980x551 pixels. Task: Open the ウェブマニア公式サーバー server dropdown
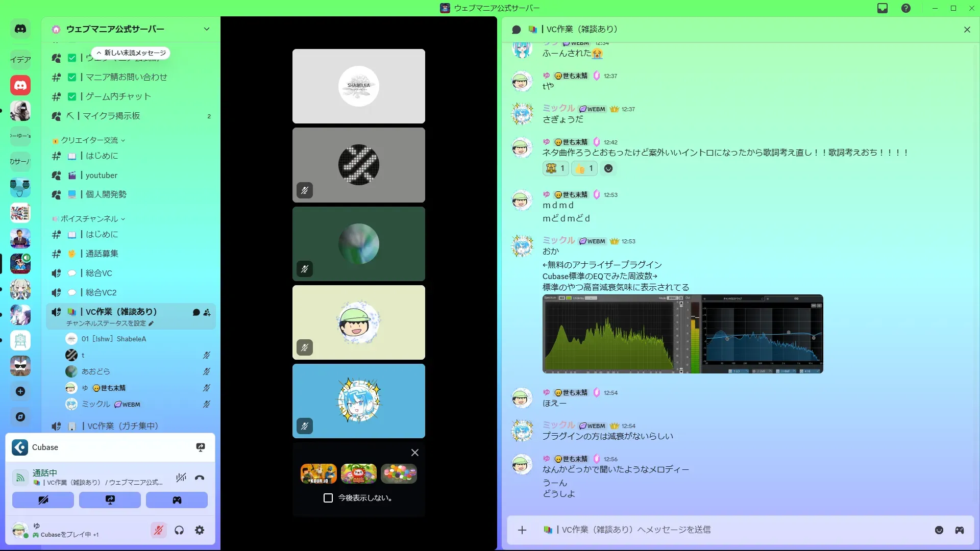[x=206, y=29]
